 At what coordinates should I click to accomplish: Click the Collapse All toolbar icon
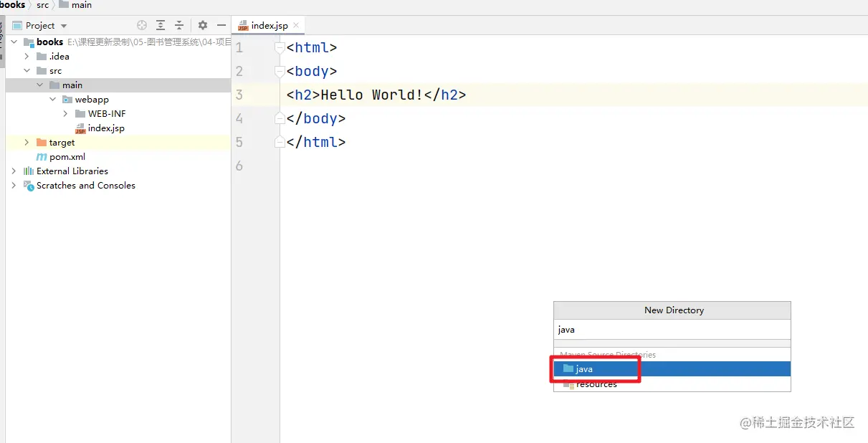coord(179,25)
